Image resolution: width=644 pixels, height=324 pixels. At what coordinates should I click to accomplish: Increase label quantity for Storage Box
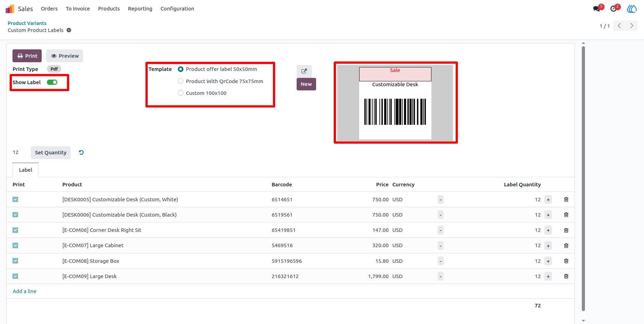point(548,261)
